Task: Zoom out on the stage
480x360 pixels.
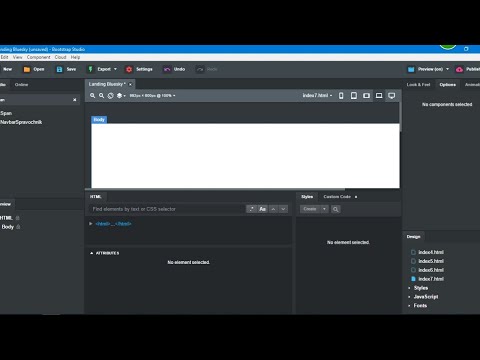Action: 101,96
